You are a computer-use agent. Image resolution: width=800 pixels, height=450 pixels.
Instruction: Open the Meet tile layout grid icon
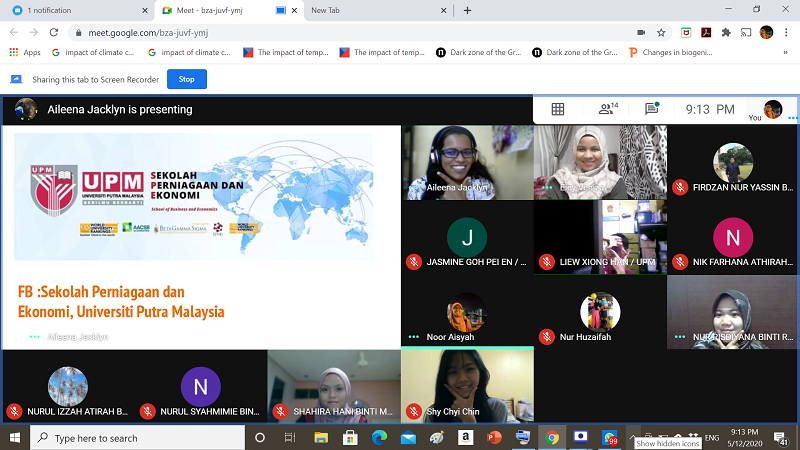[558, 109]
